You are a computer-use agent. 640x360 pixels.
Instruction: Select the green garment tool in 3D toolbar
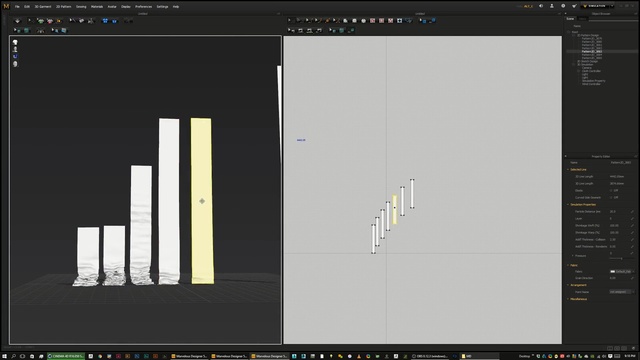(41, 21)
